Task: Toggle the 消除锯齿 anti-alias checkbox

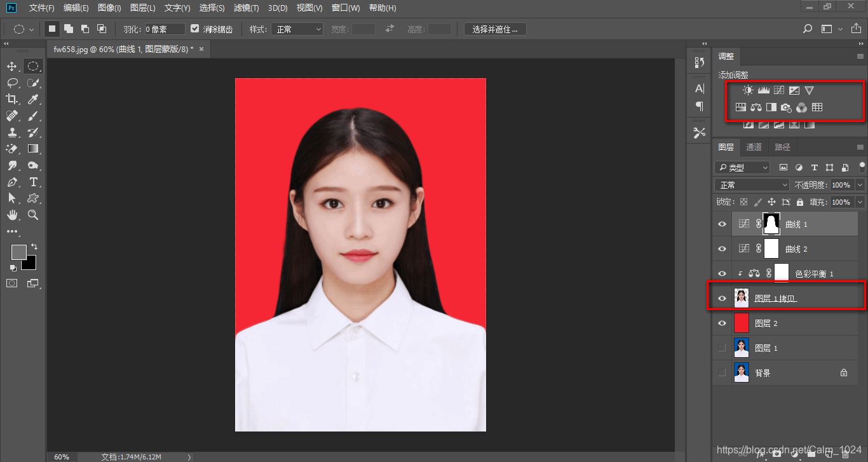Action: coord(194,29)
